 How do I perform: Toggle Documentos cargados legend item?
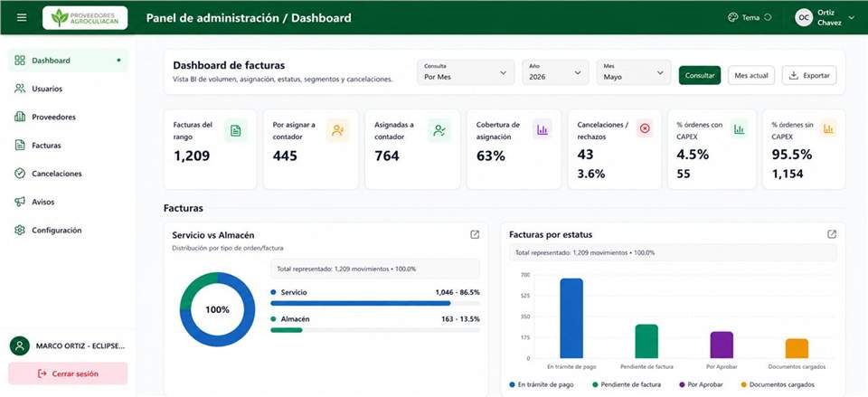(778, 384)
